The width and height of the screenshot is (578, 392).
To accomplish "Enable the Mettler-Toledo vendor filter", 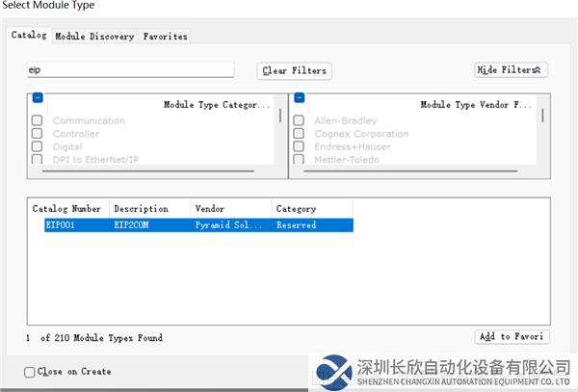I will click(299, 160).
